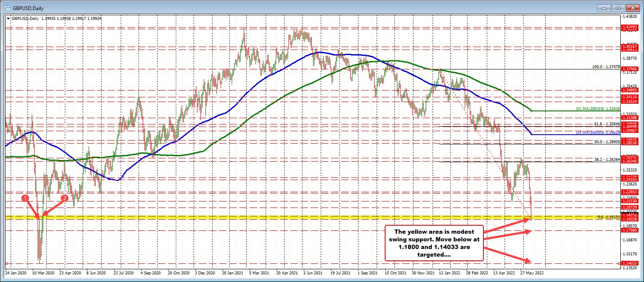Viewport: 644px width, 282px height.
Task: Select the 1.31588 red price label
Action: (629, 117)
